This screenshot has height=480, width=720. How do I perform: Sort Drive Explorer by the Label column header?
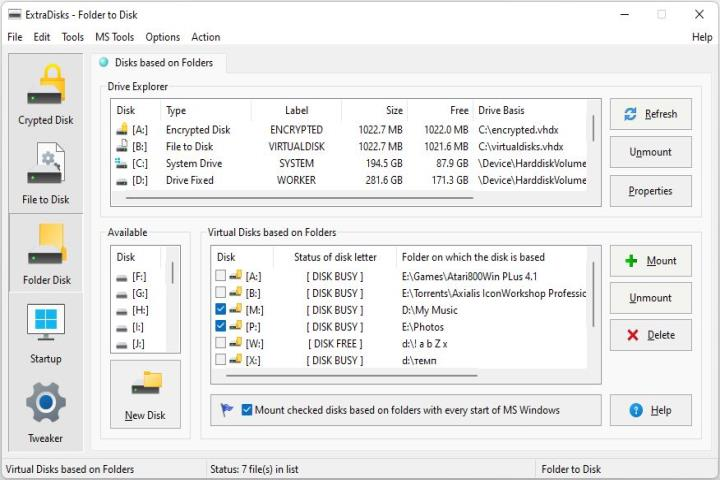(x=296, y=110)
